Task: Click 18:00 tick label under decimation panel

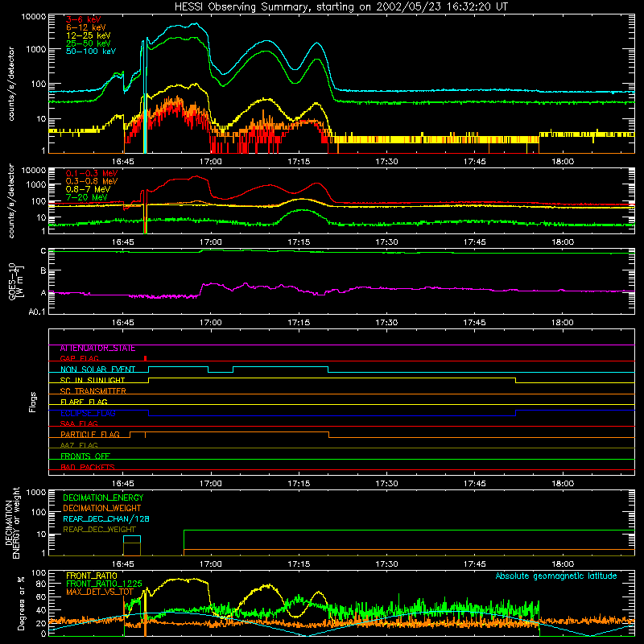Action: click(x=562, y=564)
